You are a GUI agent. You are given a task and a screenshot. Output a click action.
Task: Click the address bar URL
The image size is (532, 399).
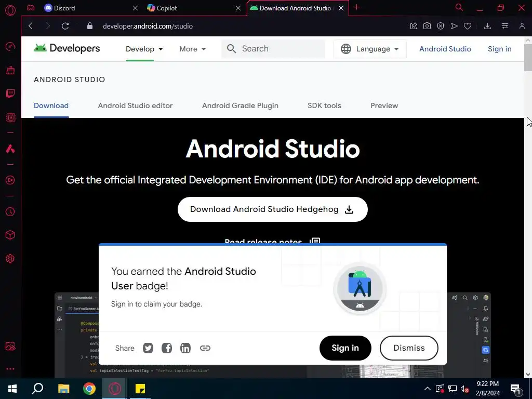[x=148, y=26]
